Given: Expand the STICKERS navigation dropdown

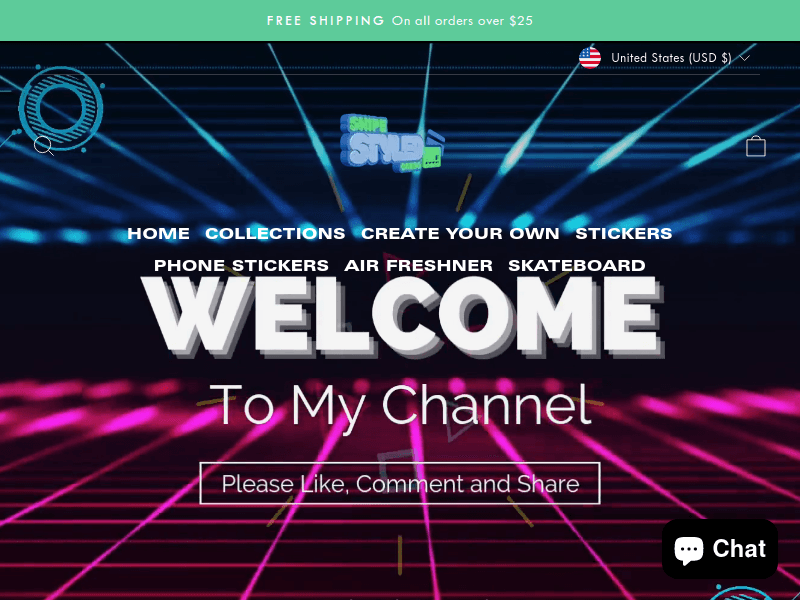Looking at the screenshot, I should [624, 233].
